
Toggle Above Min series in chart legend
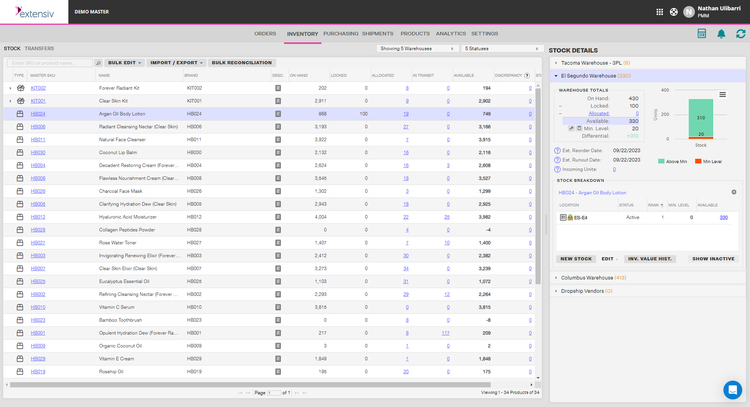[x=673, y=162]
